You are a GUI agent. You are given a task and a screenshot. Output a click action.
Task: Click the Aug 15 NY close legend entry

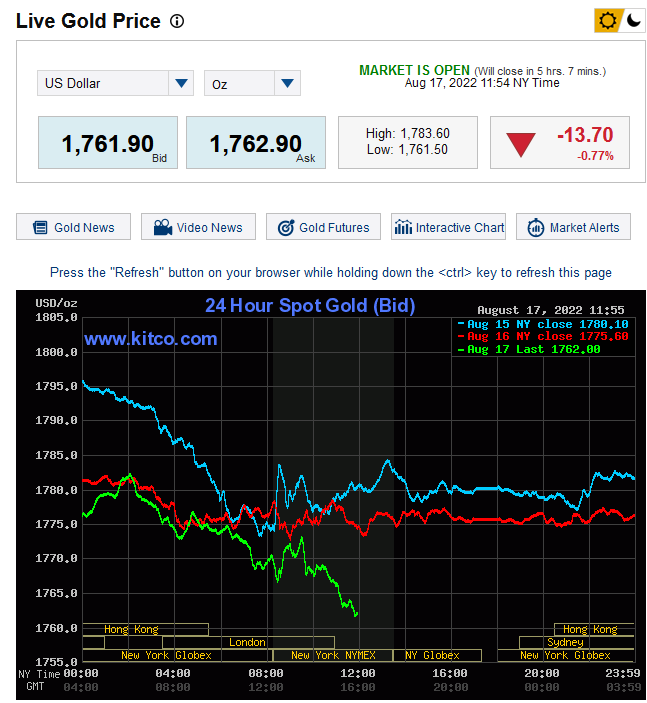[x=543, y=324]
